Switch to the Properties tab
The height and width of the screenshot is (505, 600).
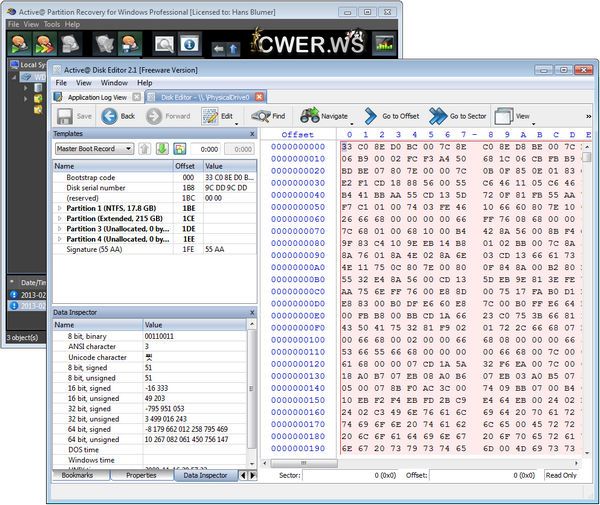[x=141, y=476]
